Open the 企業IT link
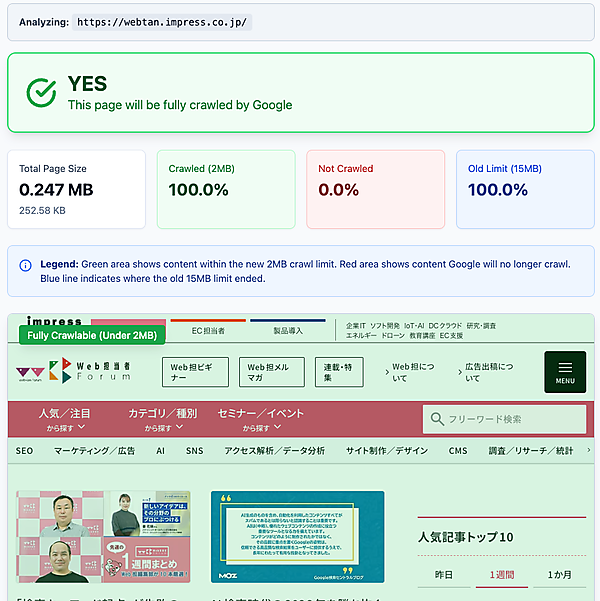Screen dimensions: 600x601 coord(356,326)
